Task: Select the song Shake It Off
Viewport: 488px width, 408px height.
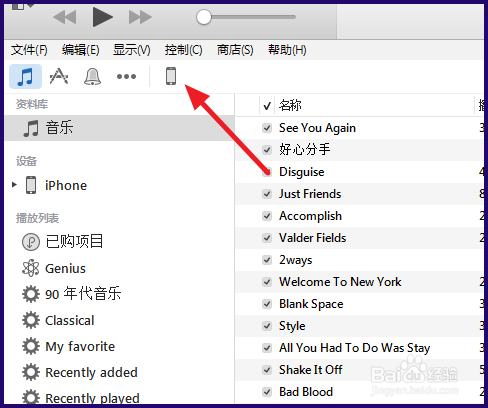Action: click(311, 370)
